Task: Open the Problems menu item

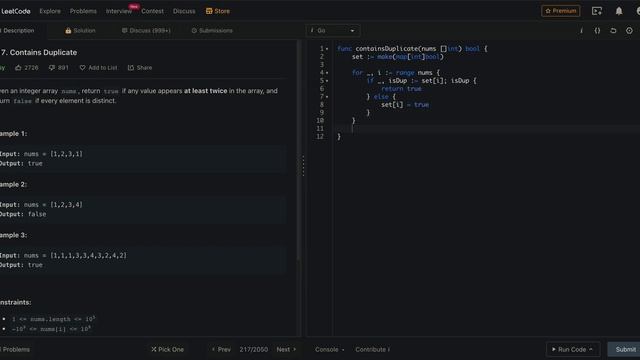Action: pyautogui.click(x=83, y=11)
